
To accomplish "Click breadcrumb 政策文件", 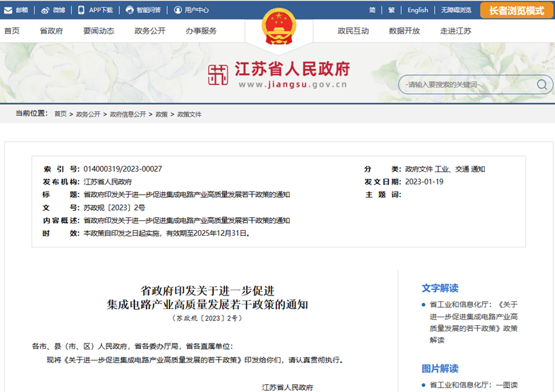I will tap(189, 114).
